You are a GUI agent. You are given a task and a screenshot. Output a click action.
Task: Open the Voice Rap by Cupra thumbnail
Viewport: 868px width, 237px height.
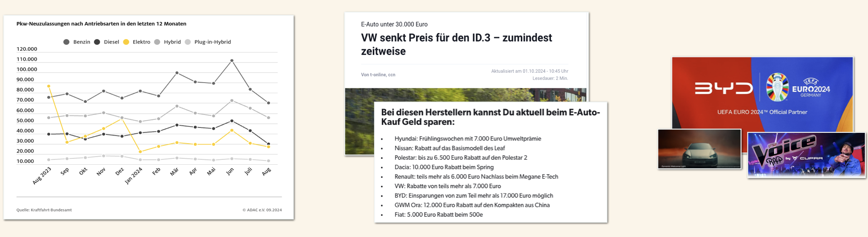pos(806,155)
